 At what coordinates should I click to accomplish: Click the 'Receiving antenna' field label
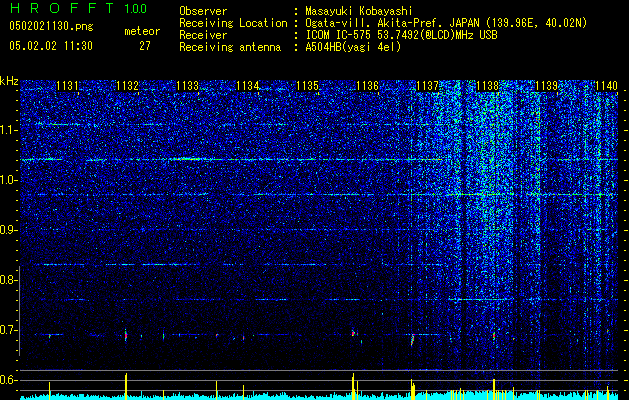pyautogui.click(x=230, y=47)
